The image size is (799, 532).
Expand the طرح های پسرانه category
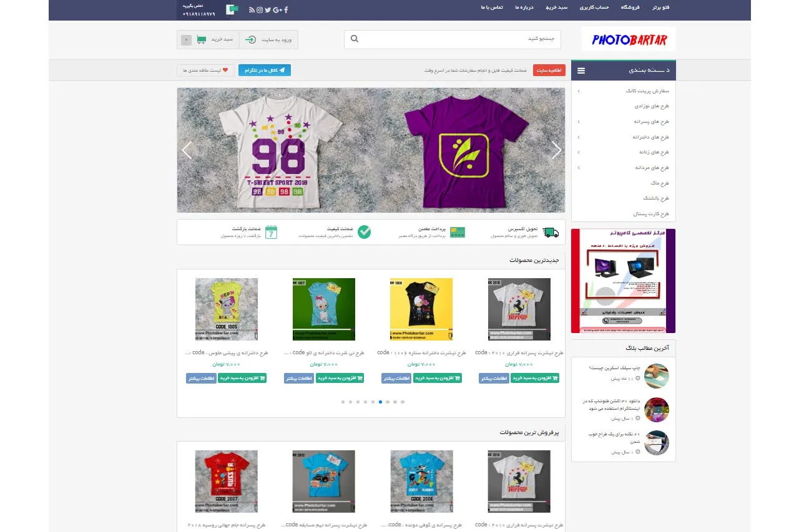[x=579, y=122]
